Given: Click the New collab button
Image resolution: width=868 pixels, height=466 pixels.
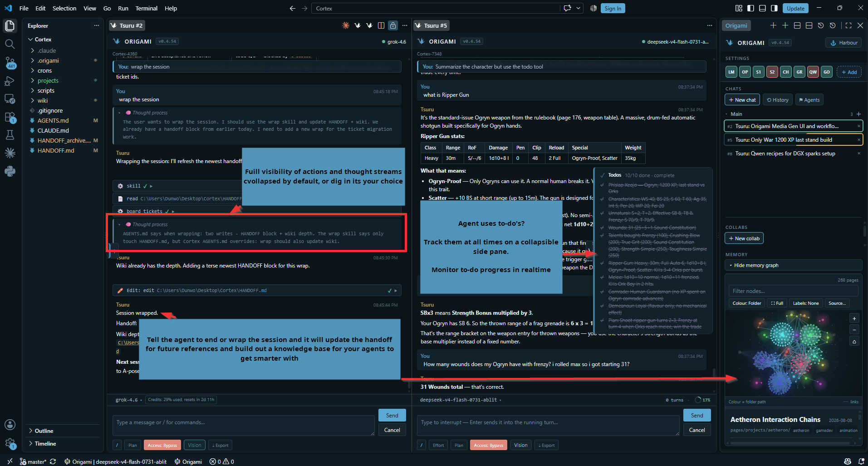Looking at the screenshot, I should 744,238.
